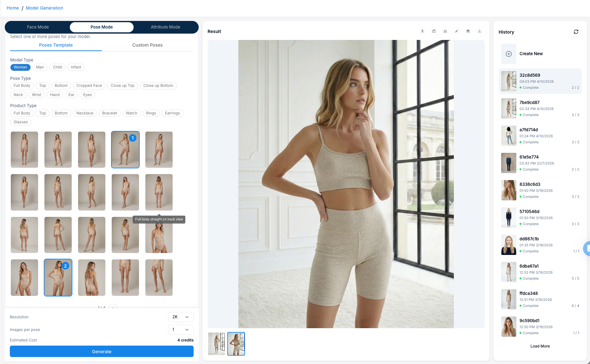Open history item a7fd714d
Screen dimensions: 590x364
pyautogui.click(x=540, y=136)
